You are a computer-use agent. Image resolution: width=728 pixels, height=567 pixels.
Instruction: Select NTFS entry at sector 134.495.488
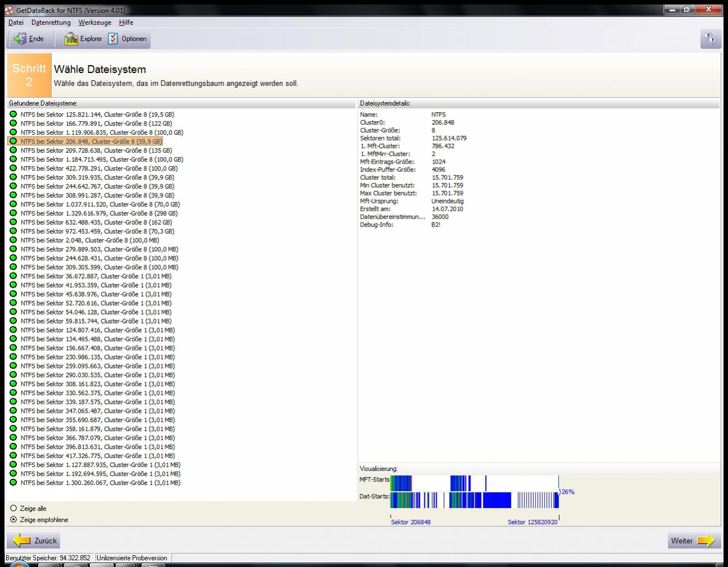[98, 339]
